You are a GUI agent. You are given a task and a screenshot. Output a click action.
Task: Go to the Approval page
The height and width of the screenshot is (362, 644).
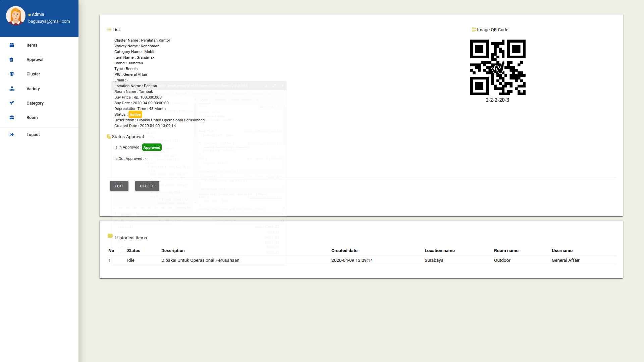click(35, 60)
